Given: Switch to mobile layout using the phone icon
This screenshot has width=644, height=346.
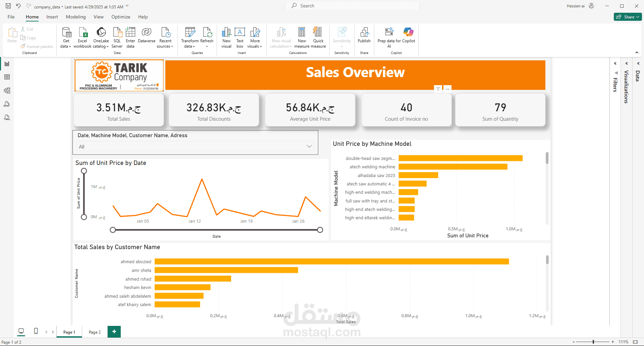Looking at the screenshot, I should point(36,332).
